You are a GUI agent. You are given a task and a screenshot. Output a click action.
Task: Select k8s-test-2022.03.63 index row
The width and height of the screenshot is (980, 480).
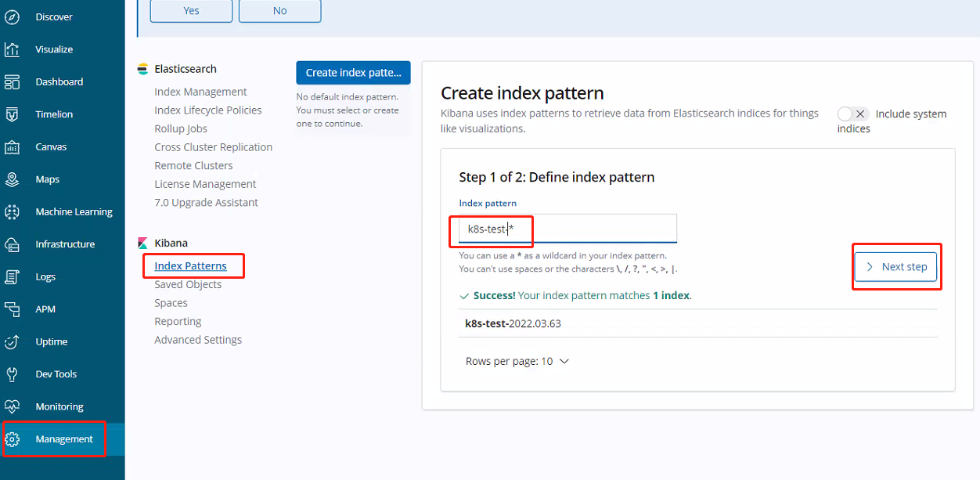pos(698,323)
